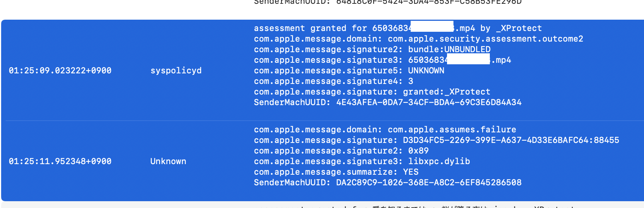Viewport: 644px width, 208px height.
Task: Click the 01:25:11.952348+0900 timestamp
Action: tap(60, 161)
